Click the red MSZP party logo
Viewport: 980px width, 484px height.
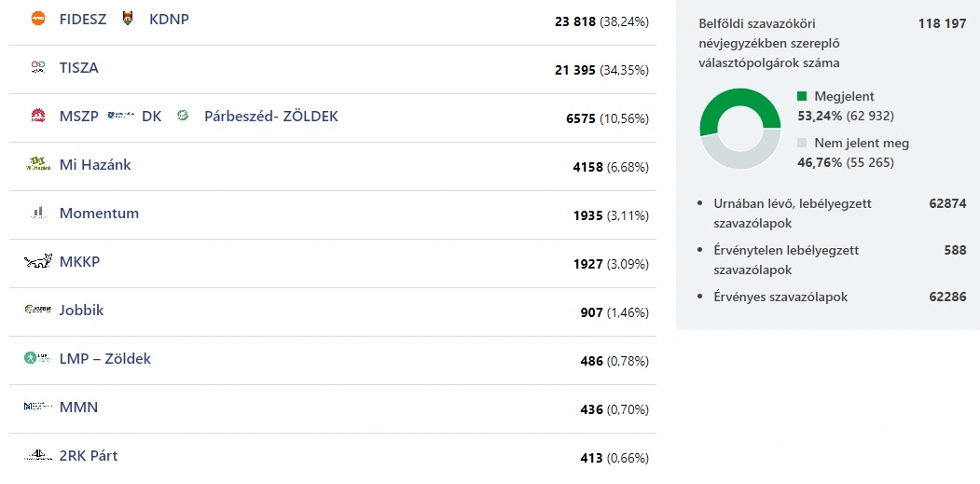37,116
